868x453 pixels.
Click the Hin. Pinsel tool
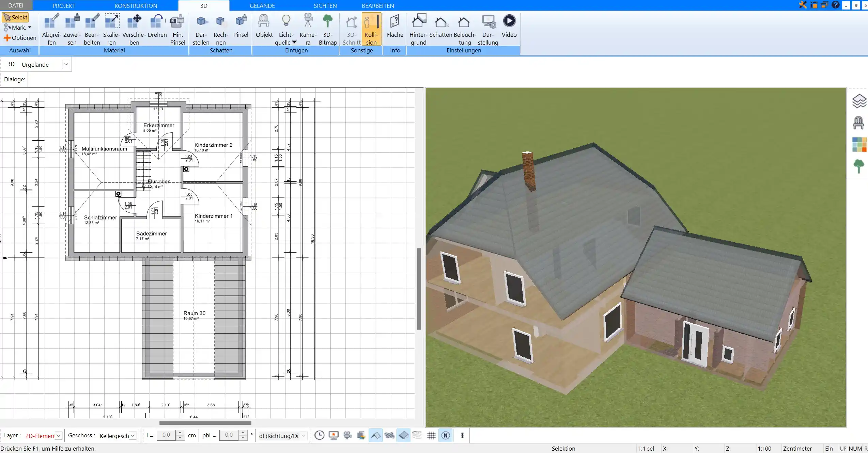[177, 29]
